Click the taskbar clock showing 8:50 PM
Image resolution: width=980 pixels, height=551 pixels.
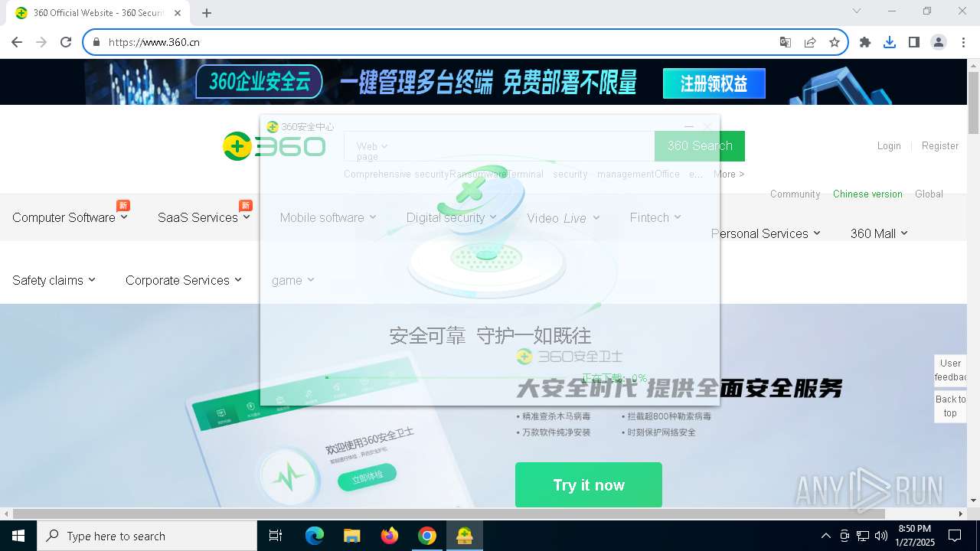point(914,536)
